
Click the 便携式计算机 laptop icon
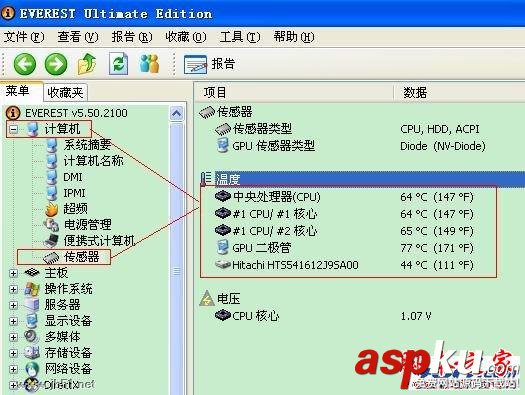(x=52, y=240)
